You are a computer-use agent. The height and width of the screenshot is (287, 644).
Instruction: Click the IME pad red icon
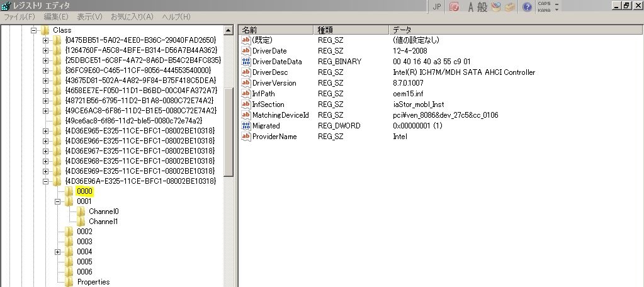(455, 6)
